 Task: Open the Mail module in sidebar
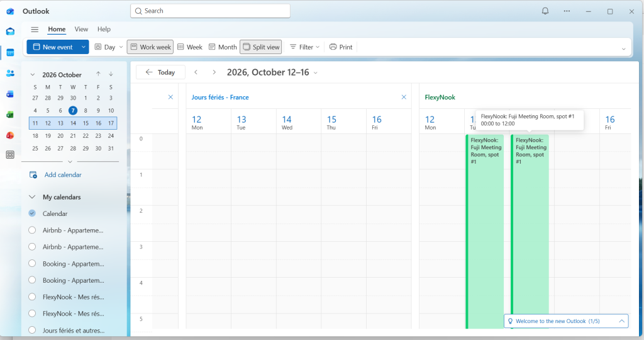pyautogui.click(x=10, y=31)
